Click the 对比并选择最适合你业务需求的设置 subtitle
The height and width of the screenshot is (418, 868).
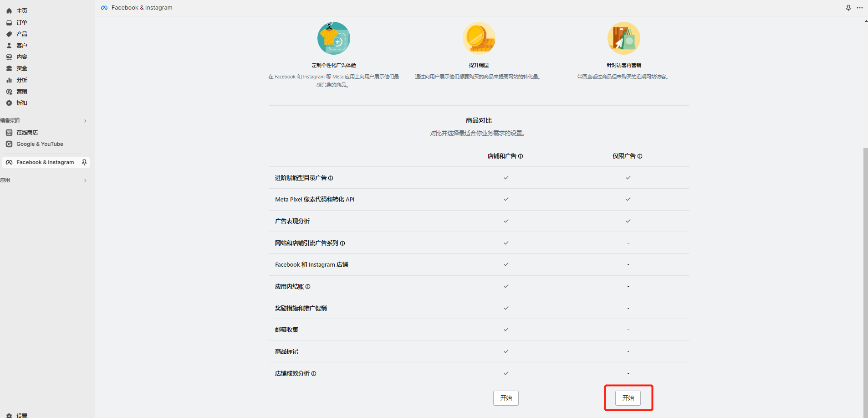click(479, 133)
